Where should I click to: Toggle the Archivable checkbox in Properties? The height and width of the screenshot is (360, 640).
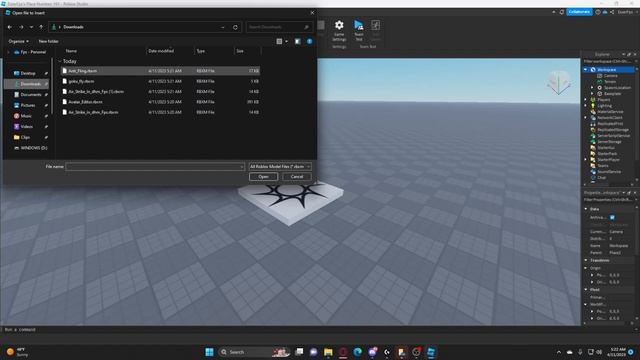pos(612,218)
